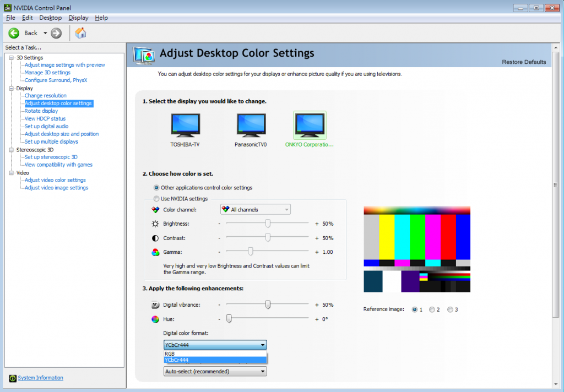Click the Digital vibrance slider handle
564x392 pixels.
[268, 304]
